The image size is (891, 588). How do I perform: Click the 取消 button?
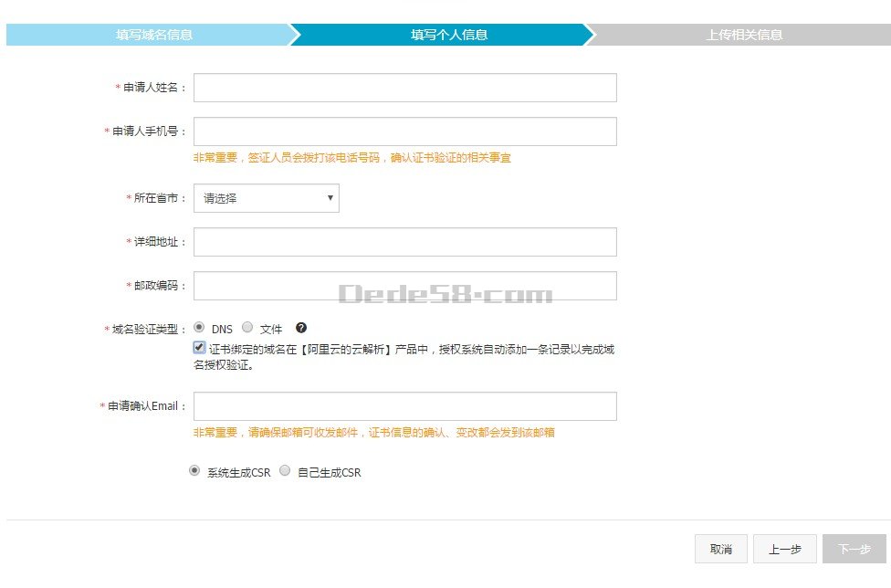(x=720, y=549)
